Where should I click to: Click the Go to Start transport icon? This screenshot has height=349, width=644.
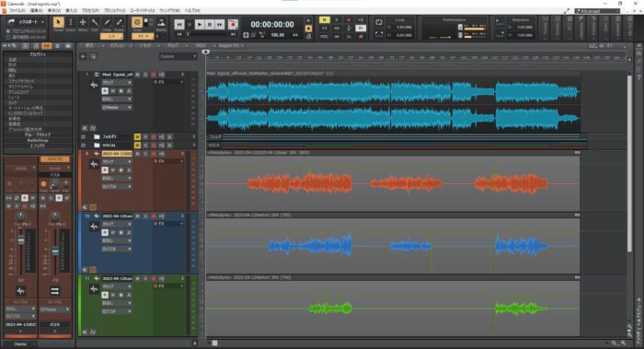[179, 35]
